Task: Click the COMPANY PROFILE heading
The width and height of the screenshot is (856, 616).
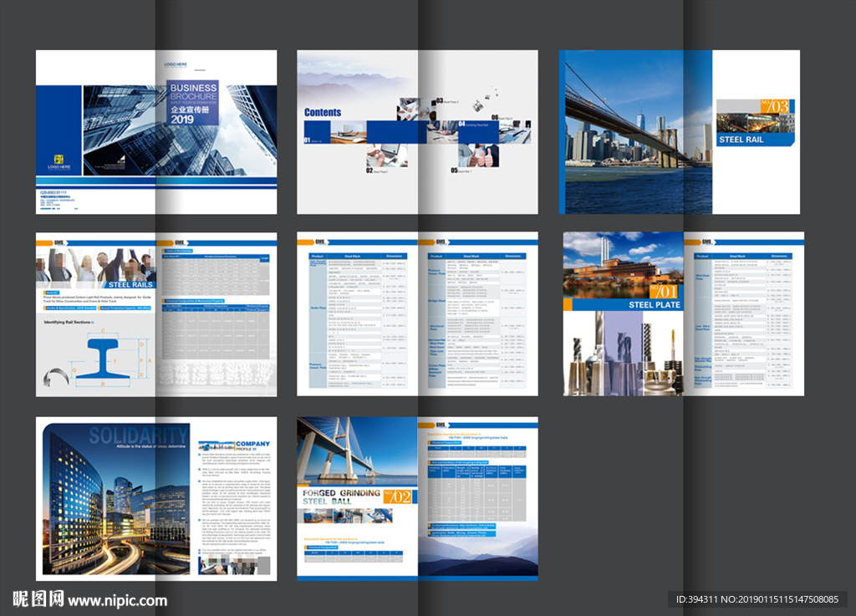Action: [252, 445]
